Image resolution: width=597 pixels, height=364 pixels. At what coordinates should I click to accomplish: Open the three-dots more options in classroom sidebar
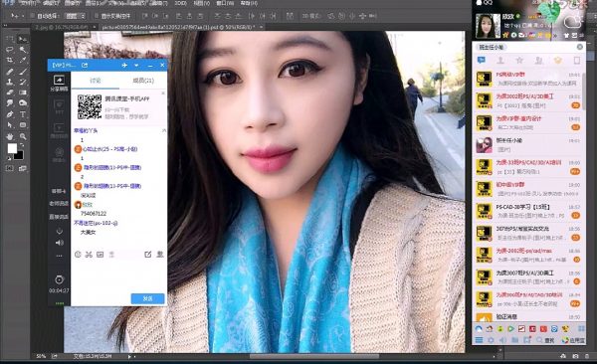pyautogui.click(x=59, y=256)
